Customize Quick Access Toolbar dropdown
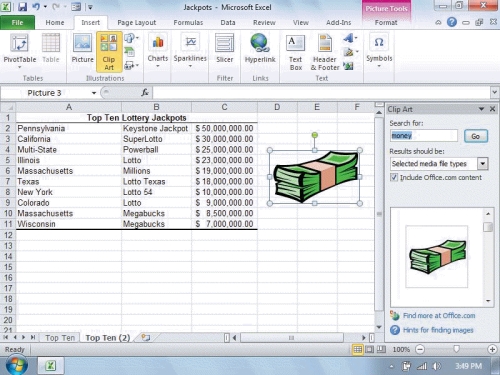 [x=90, y=7]
